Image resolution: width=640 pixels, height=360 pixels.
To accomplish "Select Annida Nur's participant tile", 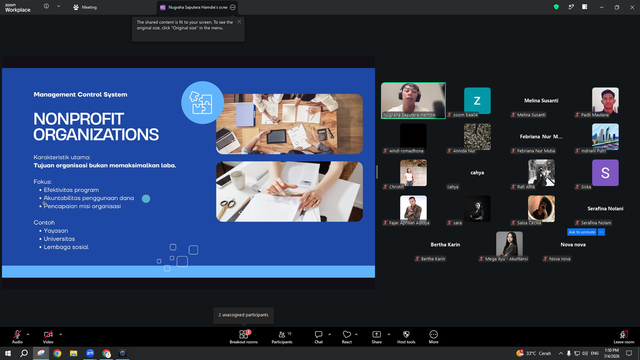I will [477, 137].
